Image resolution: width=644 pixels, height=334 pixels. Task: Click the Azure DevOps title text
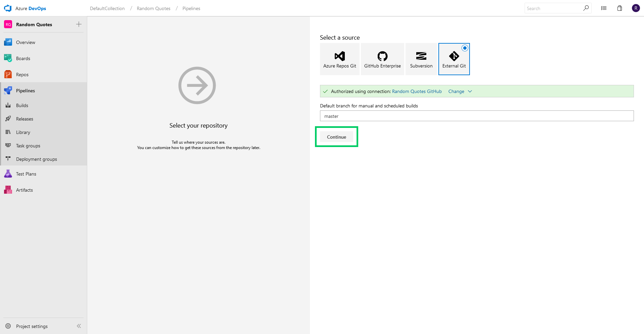point(31,8)
